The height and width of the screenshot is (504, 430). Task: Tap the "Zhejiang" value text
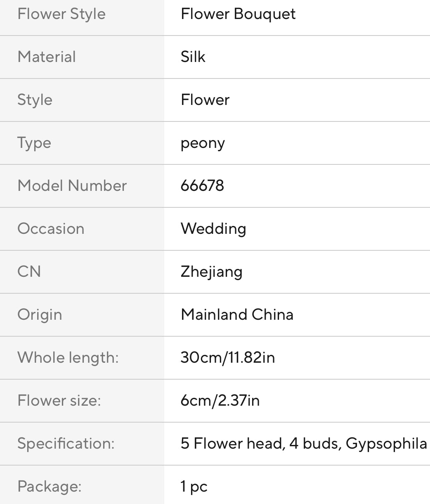click(x=211, y=272)
